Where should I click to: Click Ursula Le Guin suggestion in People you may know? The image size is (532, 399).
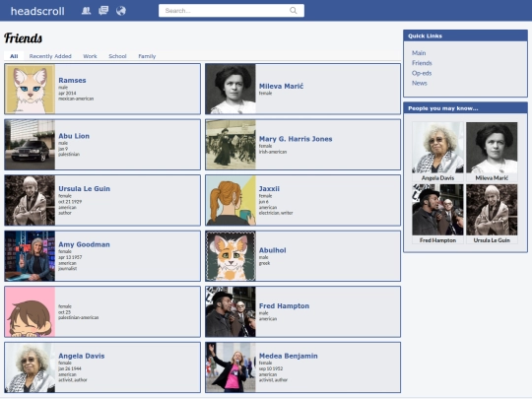(492, 210)
